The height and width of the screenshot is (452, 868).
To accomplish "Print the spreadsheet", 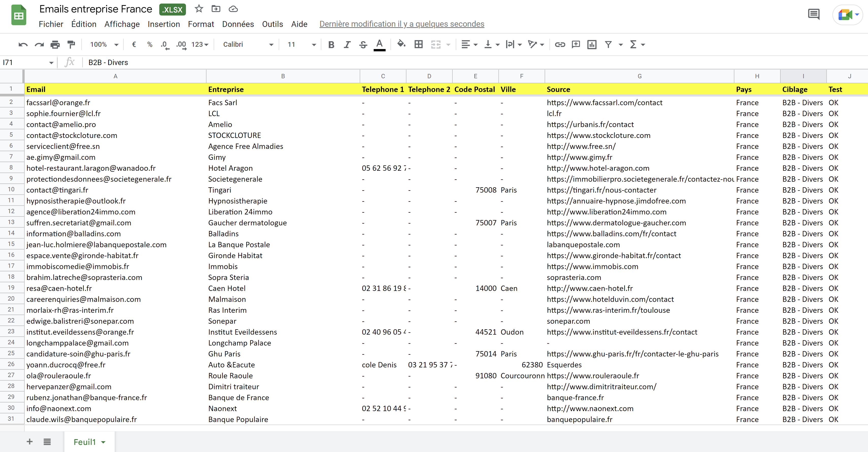I will (x=55, y=44).
